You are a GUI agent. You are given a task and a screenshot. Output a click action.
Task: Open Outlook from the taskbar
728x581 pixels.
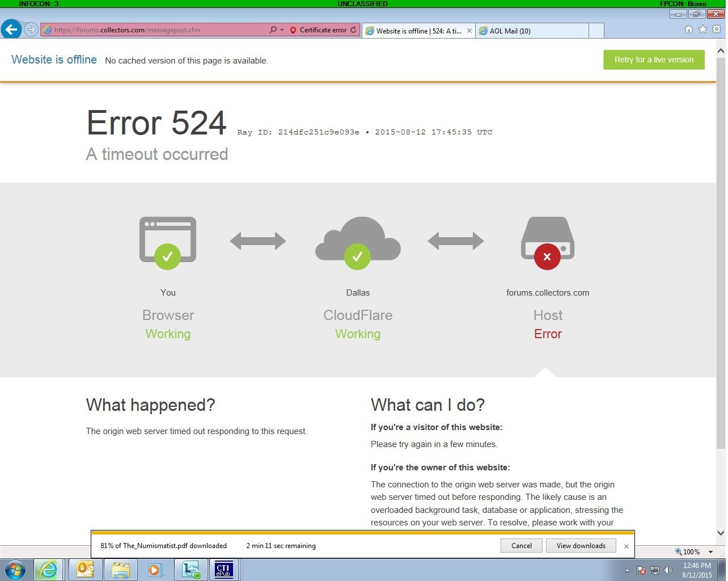tap(85, 570)
